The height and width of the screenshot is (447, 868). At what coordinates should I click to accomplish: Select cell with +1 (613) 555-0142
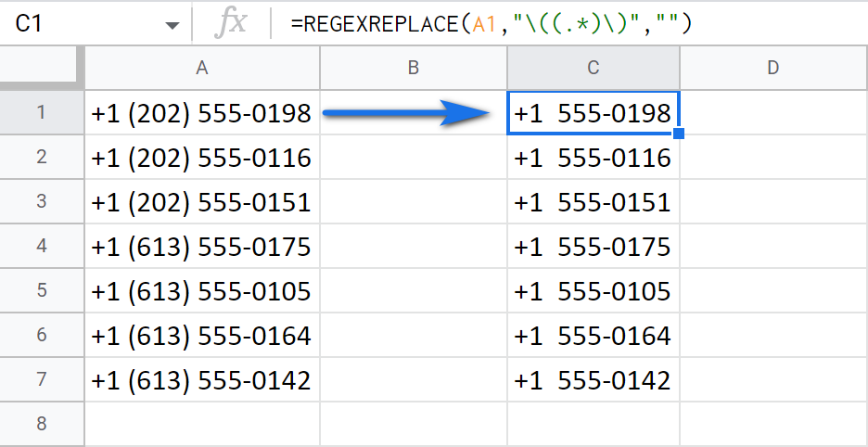tap(202, 379)
